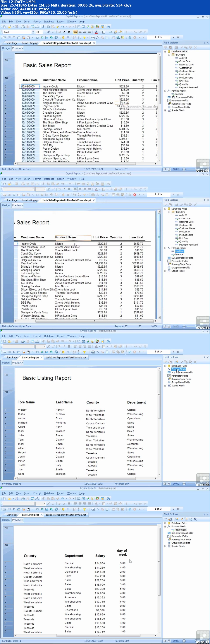Click 'Basic Listing Report' title text
Image resolution: width=210 pixels, height=644 pixels.
46,378
